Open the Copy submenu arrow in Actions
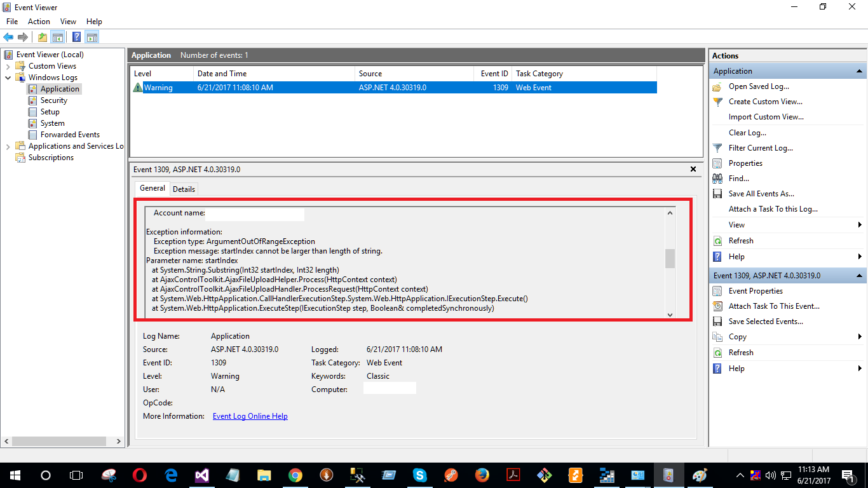868x488 pixels. [860, 337]
